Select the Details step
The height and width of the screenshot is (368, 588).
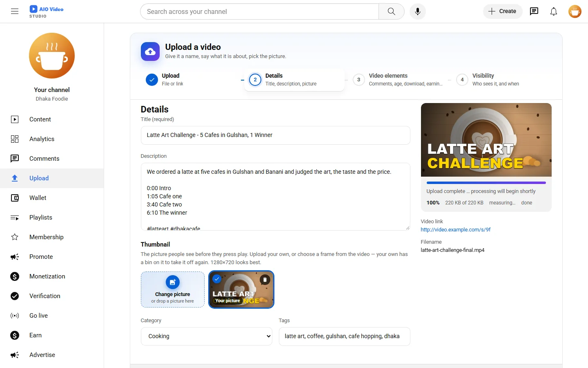(294, 80)
